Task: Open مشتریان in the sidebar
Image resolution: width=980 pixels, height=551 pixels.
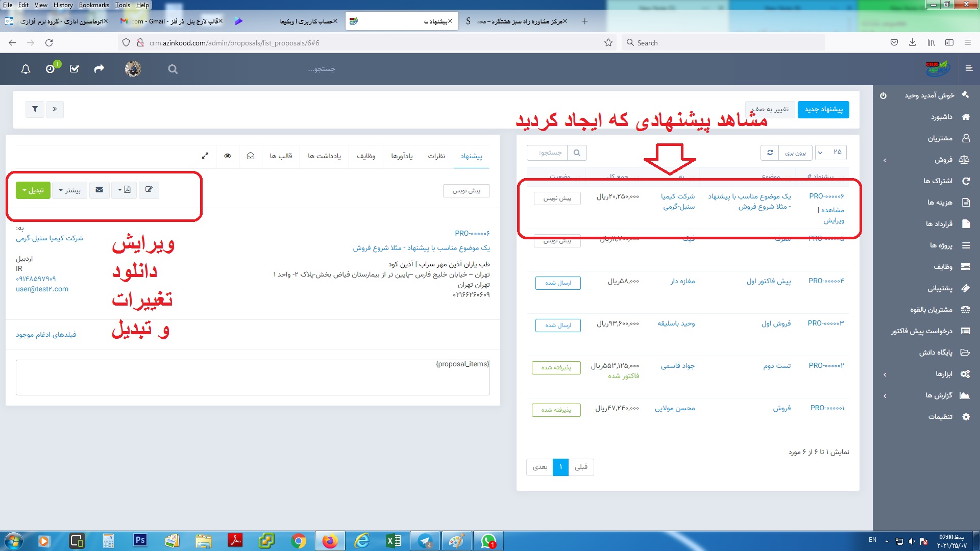Action: [940, 138]
